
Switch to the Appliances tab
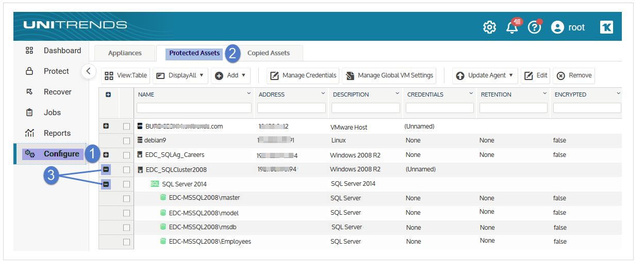(125, 53)
